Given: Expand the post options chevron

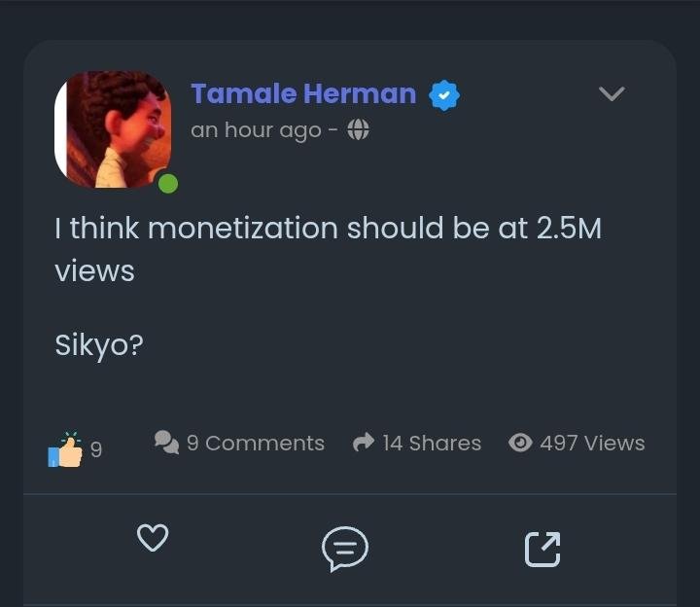Looking at the screenshot, I should coord(612,93).
